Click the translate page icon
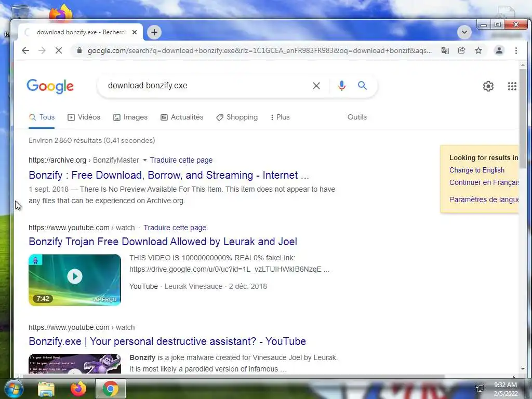The image size is (532, 399). [x=445, y=50]
